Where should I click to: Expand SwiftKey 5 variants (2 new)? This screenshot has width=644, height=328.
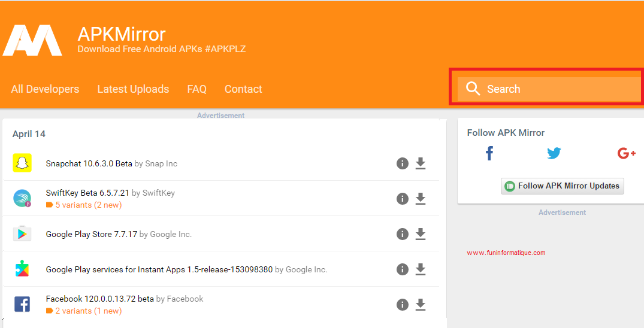click(84, 205)
